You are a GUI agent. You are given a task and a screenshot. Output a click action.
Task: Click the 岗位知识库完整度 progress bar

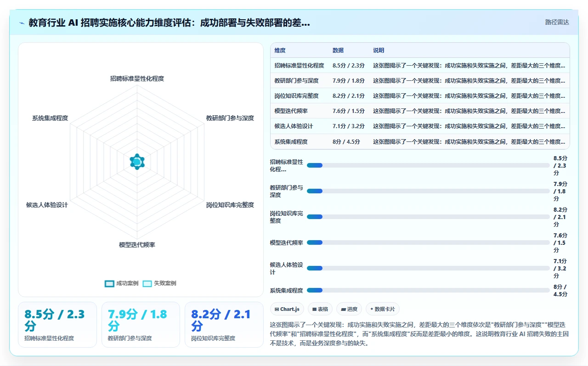tap(428, 217)
